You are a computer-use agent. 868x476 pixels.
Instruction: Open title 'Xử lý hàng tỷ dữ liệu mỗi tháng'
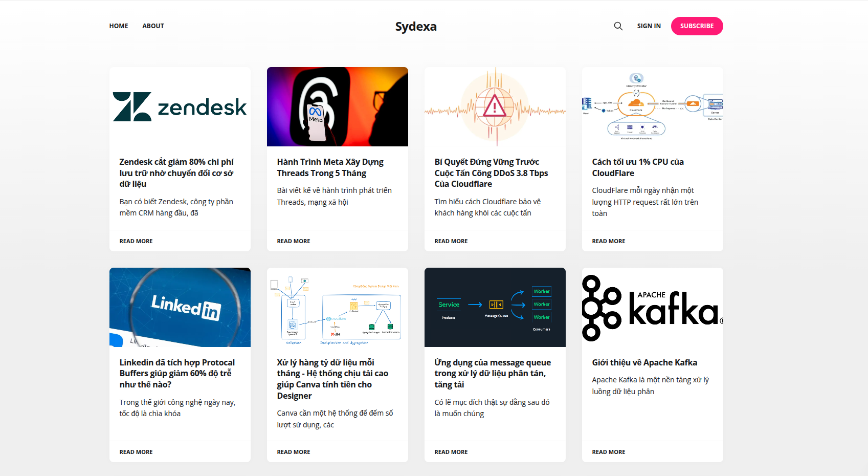pos(332,379)
